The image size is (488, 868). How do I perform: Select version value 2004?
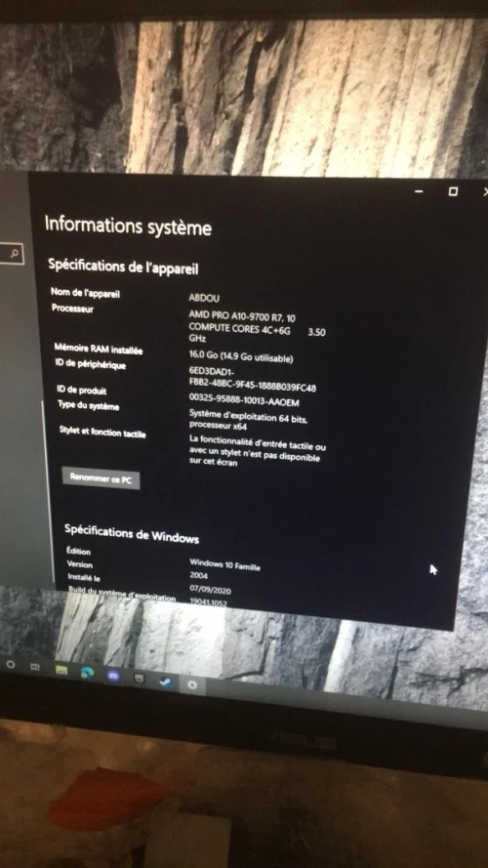[x=199, y=576]
